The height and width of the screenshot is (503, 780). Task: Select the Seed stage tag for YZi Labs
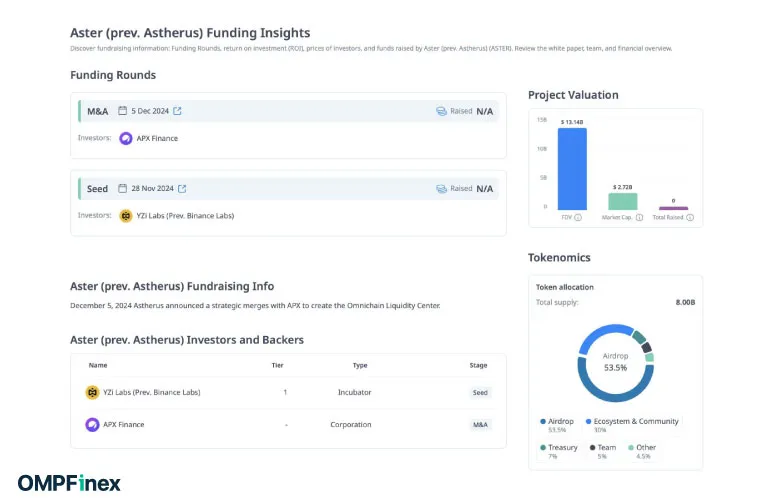click(480, 393)
